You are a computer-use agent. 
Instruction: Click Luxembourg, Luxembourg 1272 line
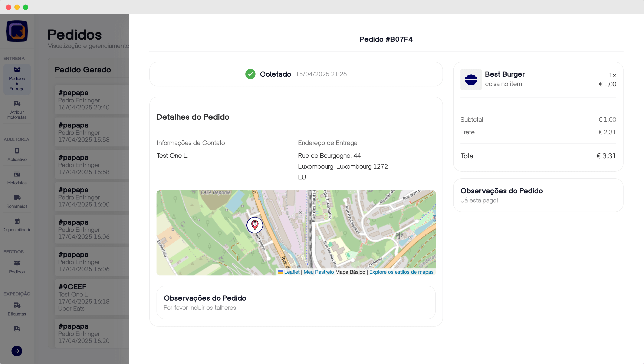pos(343,166)
